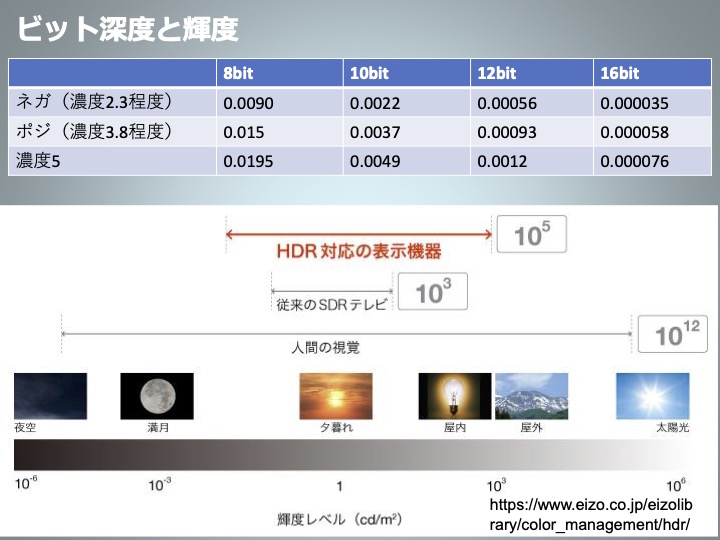The image size is (720, 540).
Task: Click the night sky thumbnail image
Action: tap(50, 395)
